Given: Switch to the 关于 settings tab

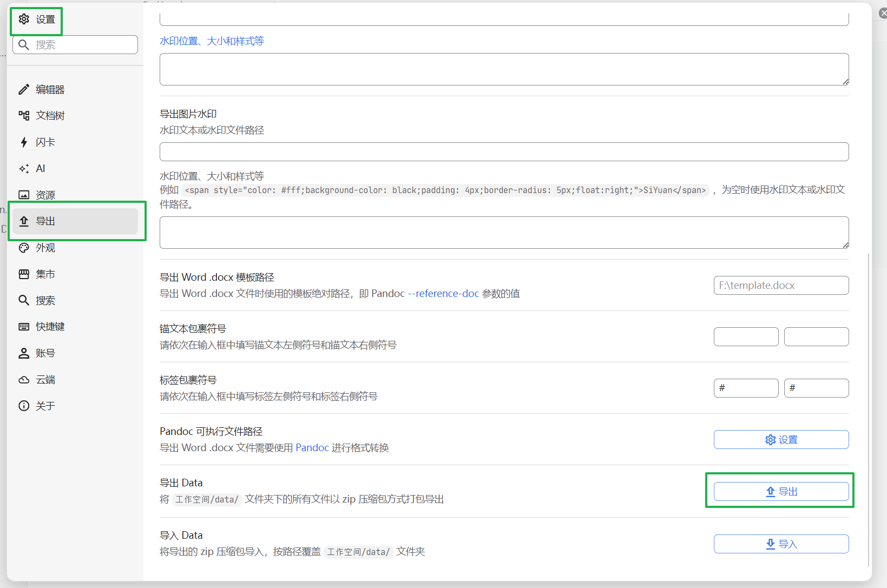Looking at the screenshot, I should point(45,406).
